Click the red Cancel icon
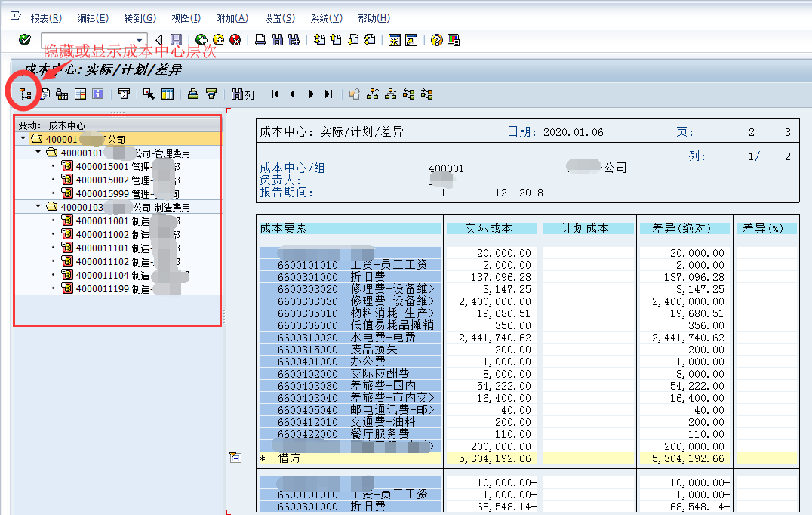The height and width of the screenshot is (515, 812). click(235, 40)
